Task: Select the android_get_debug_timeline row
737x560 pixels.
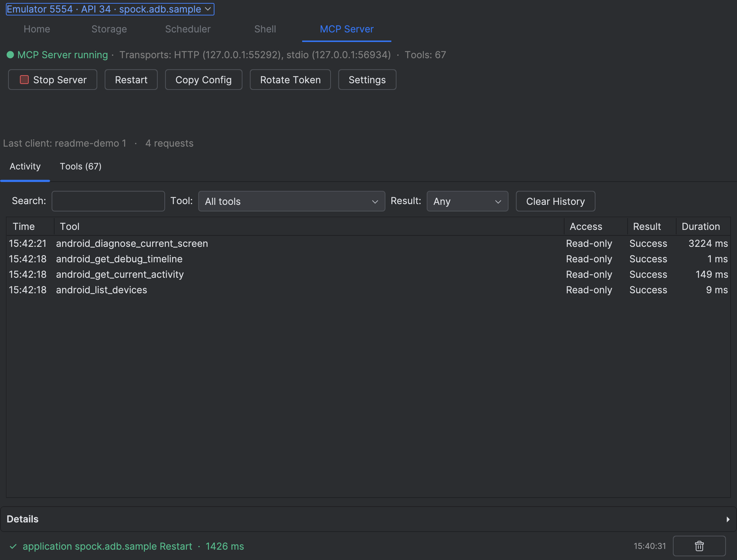Action: click(x=368, y=259)
